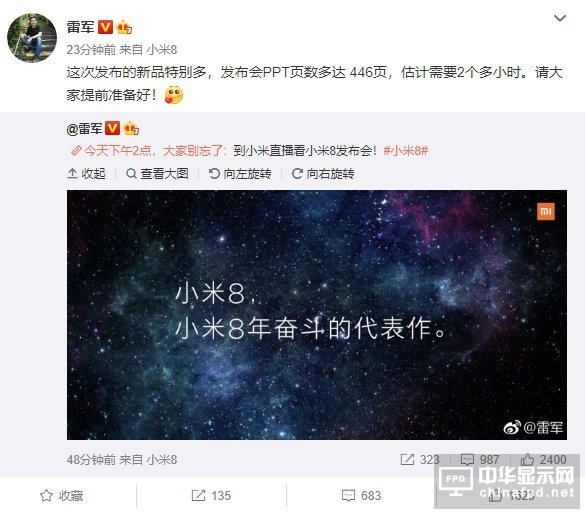Image resolution: width=585 pixels, height=514 pixels.
Task: Open Lei Jun's profile avatar photo
Action: click(x=32, y=38)
